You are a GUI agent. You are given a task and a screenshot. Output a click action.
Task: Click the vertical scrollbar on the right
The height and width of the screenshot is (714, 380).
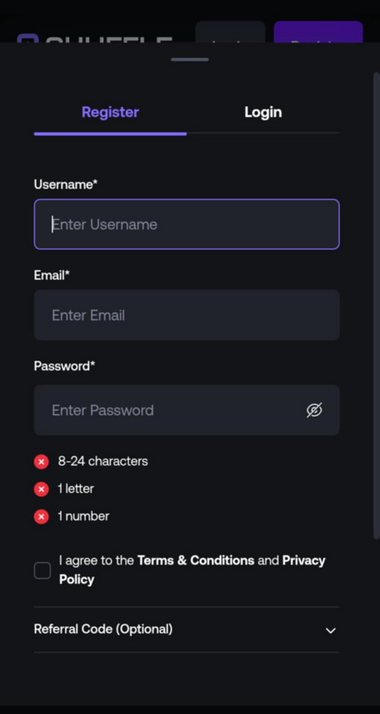point(376,305)
